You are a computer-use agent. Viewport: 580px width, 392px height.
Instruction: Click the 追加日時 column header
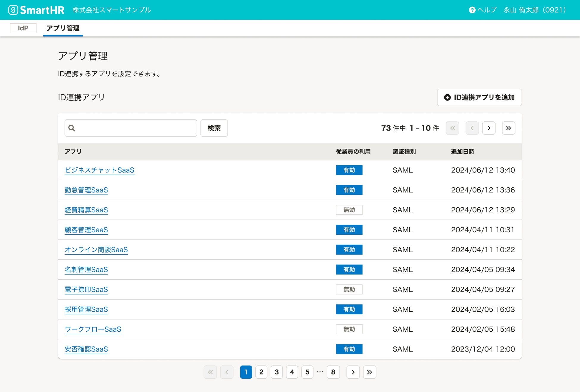coord(463,152)
